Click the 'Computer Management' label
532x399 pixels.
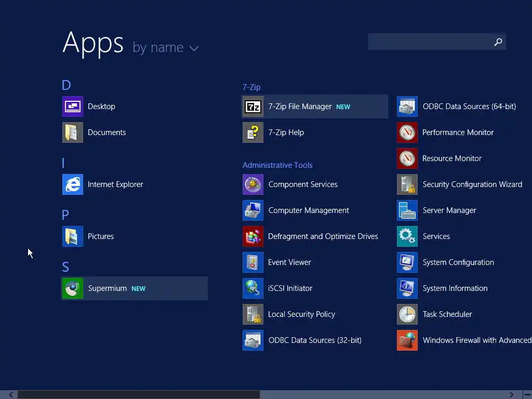tap(309, 210)
